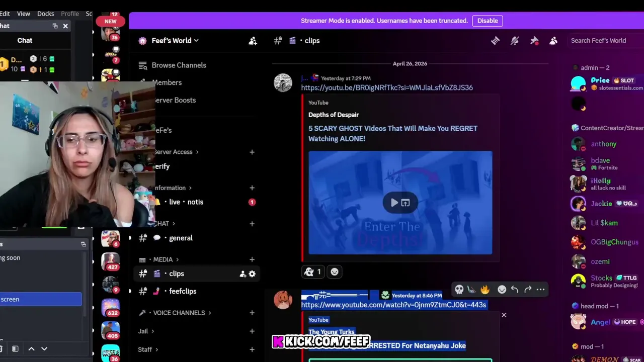Toggle the member list icon
644x362 pixels.
(x=553, y=41)
